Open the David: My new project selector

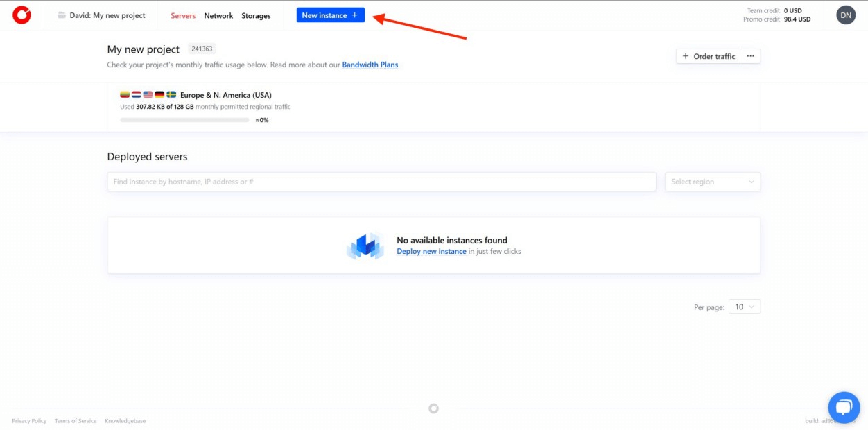[107, 15]
